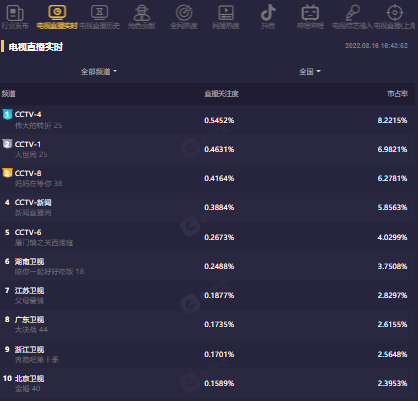Click the 0.2488% attention value
The image size is (418, 401).
pos(219,266)
